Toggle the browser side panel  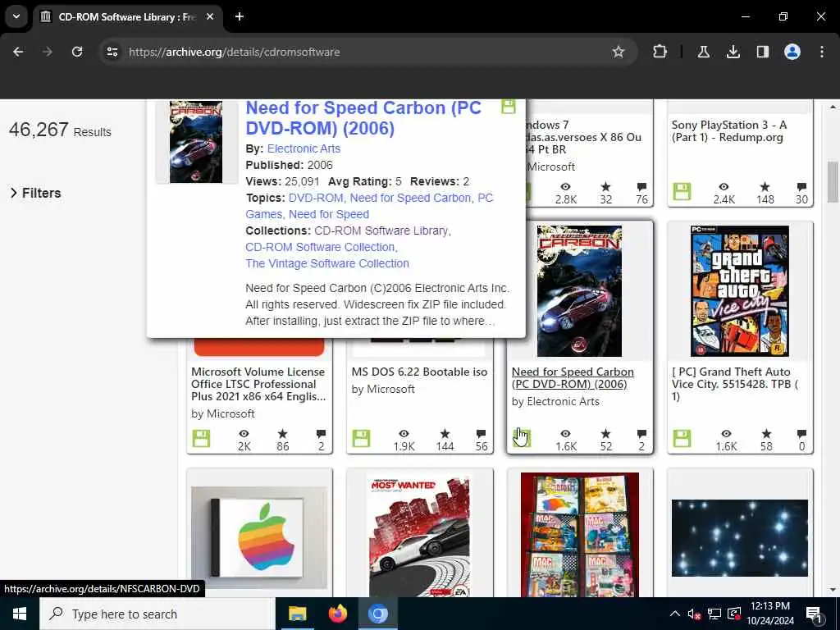click(x=762, y=52)
